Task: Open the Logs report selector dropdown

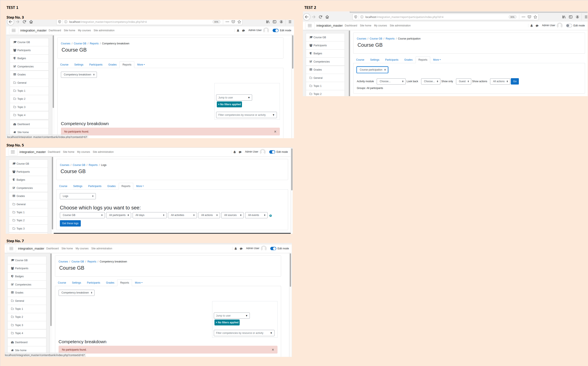Action: (78, 196)
